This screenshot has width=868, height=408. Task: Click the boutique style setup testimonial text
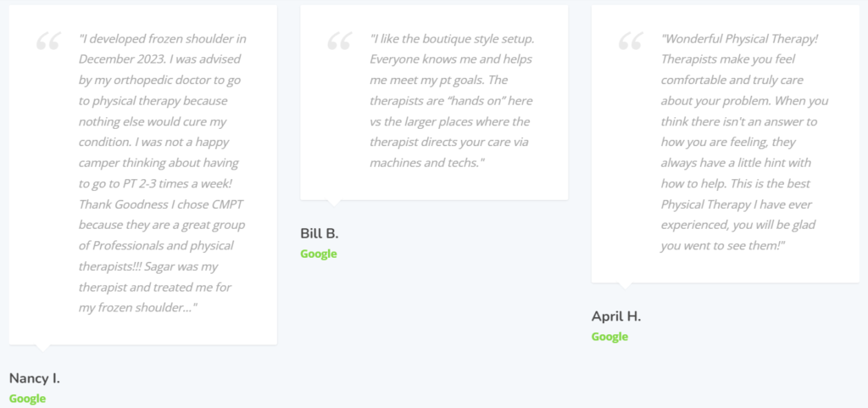(452, 101)
